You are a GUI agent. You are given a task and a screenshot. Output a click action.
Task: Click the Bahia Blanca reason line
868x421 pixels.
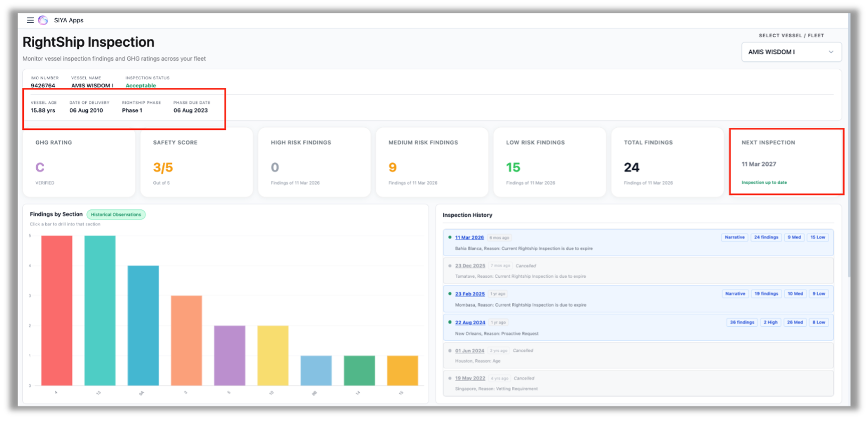(x=524, y=249)
